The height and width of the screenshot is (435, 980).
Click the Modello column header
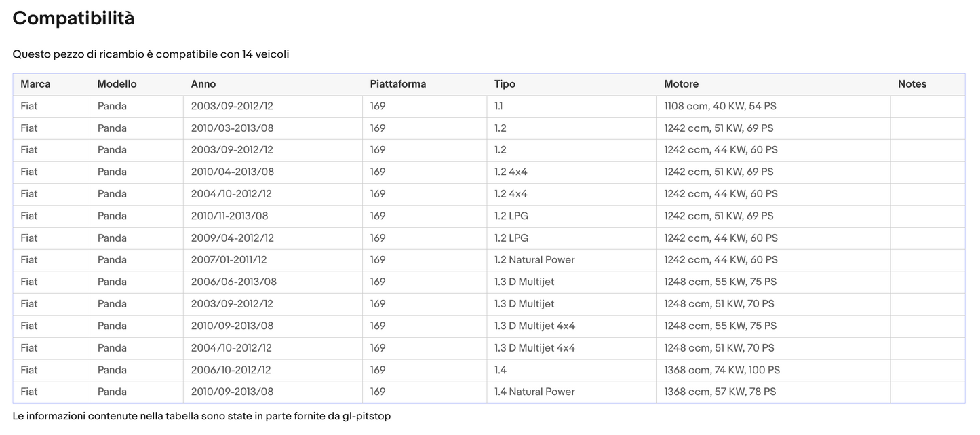click(x=117, y=84)
